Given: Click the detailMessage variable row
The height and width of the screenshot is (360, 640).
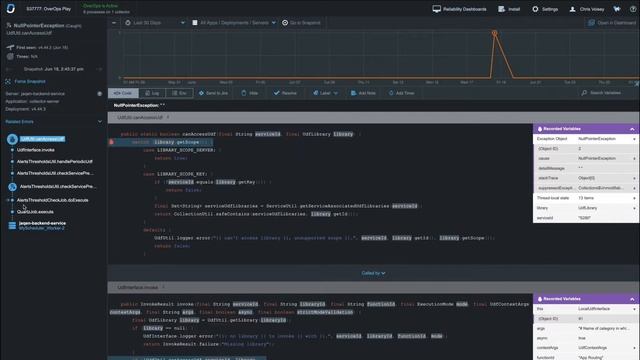Looking at the screenshot, I should 586,169.
